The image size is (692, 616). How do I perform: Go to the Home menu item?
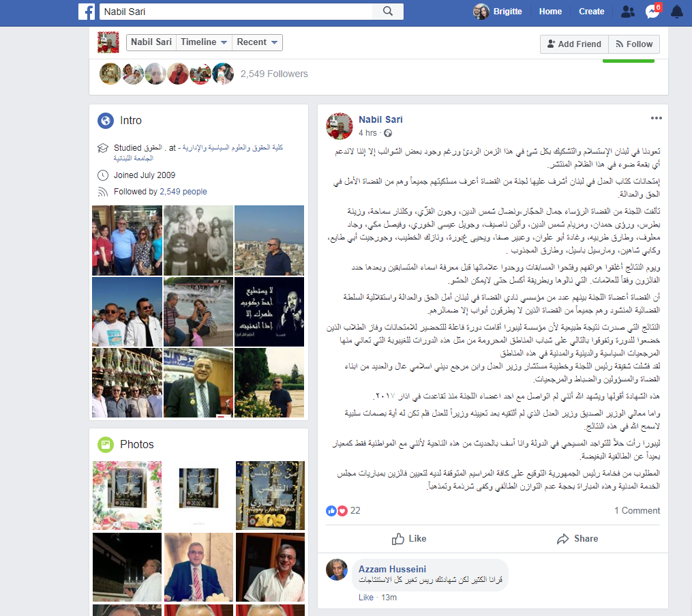(x=550, y=12)
